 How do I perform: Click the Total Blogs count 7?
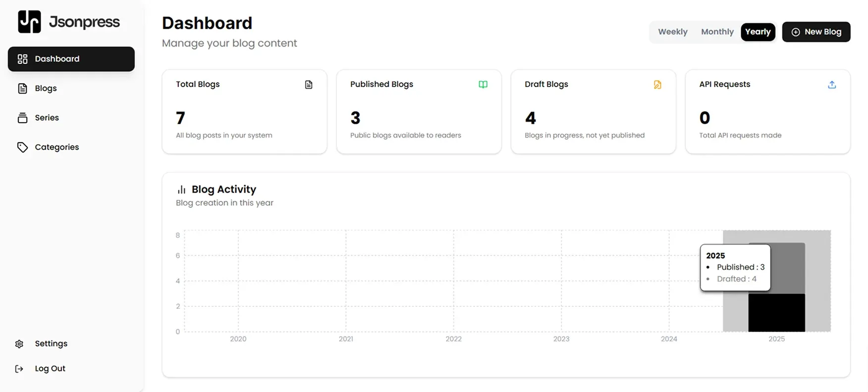pos(180,118)
